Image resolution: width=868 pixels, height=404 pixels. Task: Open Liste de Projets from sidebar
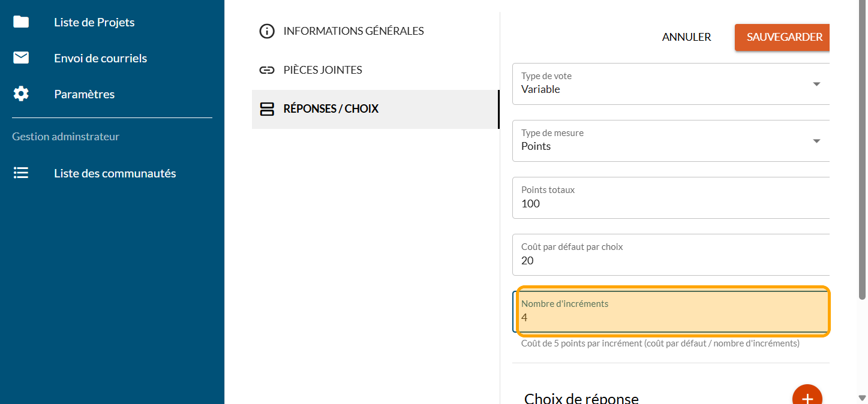(94, 22)
